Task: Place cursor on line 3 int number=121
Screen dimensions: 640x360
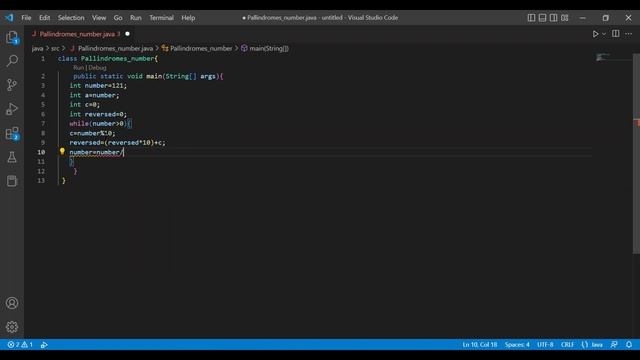Action: [x=98, y=85]
